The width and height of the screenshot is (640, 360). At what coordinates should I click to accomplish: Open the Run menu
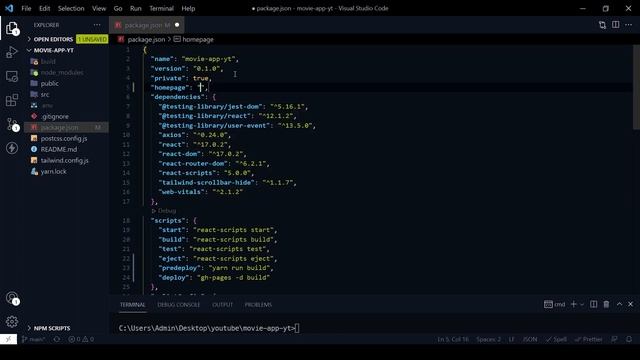[x=136, y=8]
